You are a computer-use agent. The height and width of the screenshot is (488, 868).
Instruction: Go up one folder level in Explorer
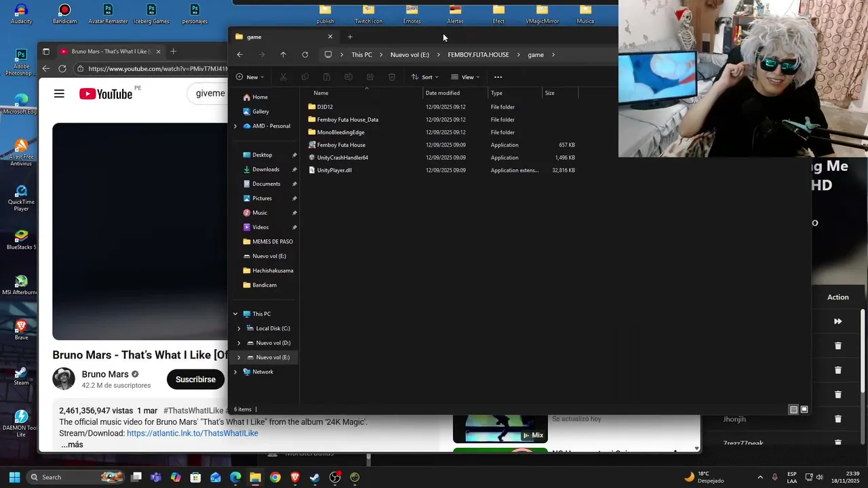[283, 55]
